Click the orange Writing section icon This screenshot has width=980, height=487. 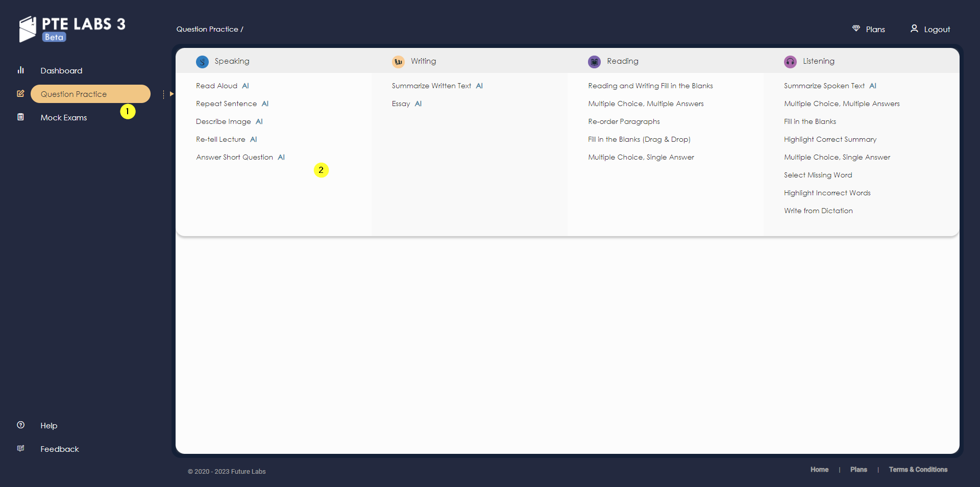click(x=398, y=62)
